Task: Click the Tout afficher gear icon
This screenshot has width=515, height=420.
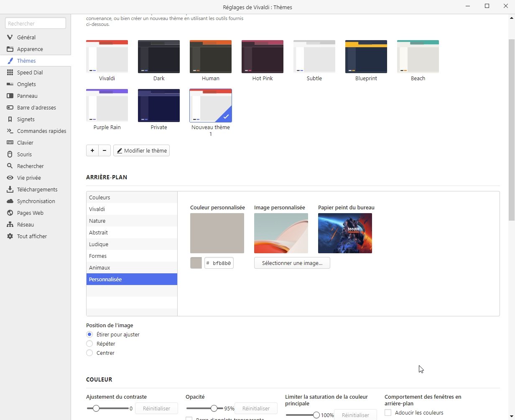Action: [10, 236]
